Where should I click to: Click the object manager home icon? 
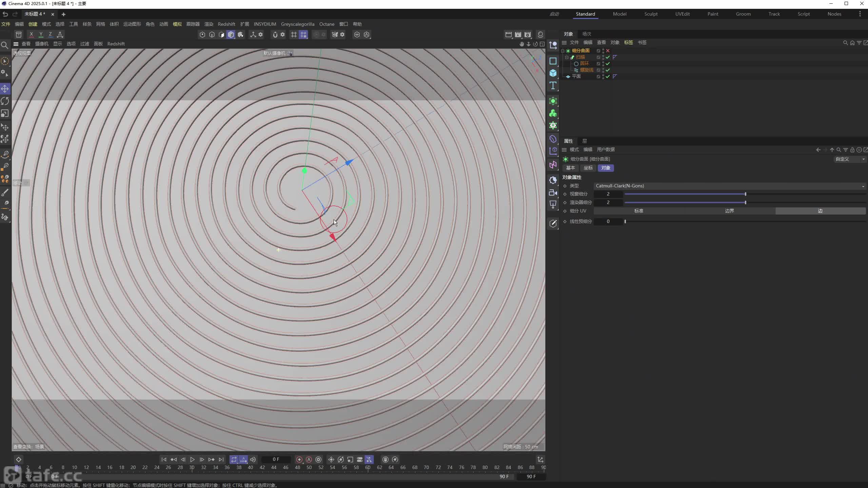click(x=852, y=43)
